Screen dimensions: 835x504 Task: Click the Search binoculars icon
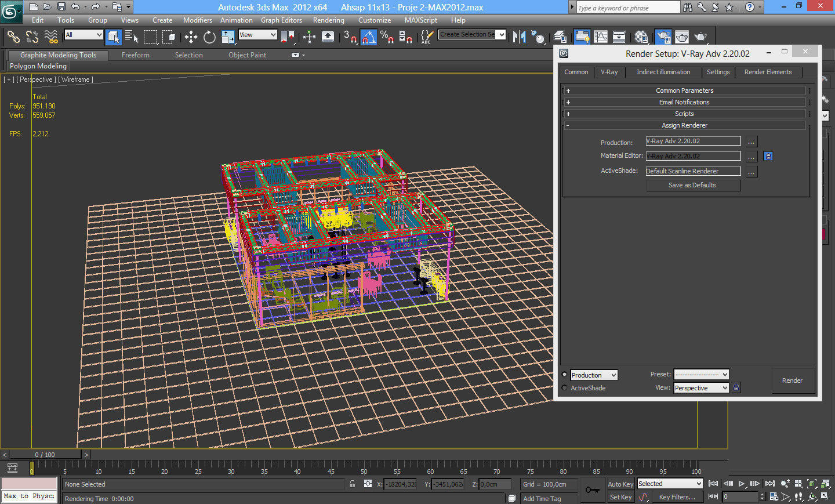click(688, 7)
